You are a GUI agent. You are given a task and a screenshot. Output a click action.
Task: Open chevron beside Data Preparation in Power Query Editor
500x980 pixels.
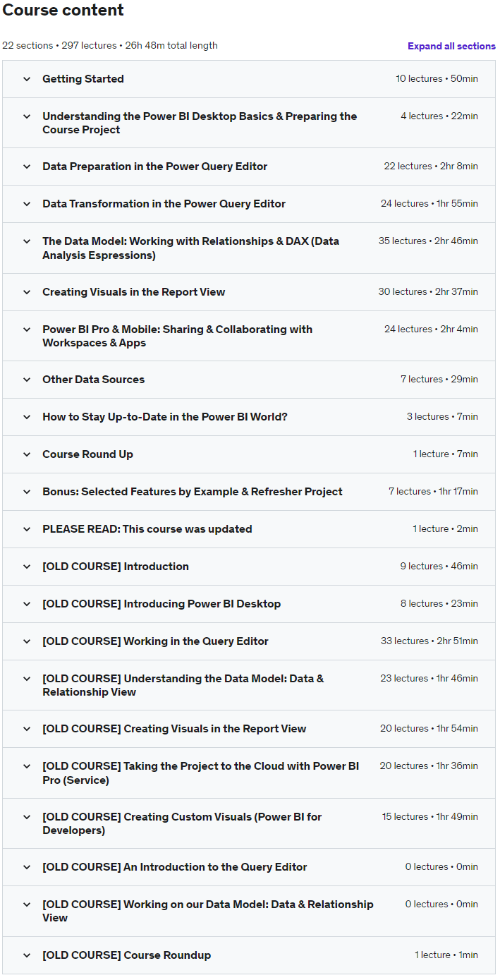(x=27, y=167)
